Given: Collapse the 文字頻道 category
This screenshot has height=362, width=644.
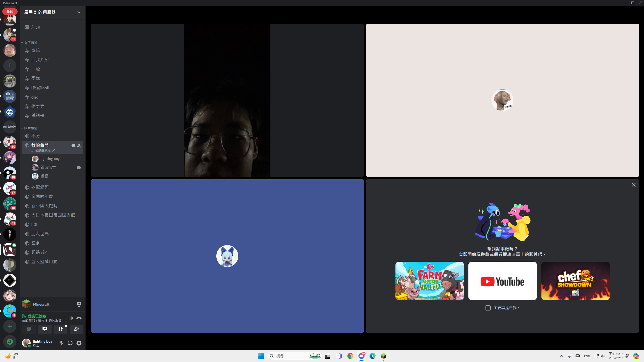Looking at the screenshot, I should (x=31, y=43).
